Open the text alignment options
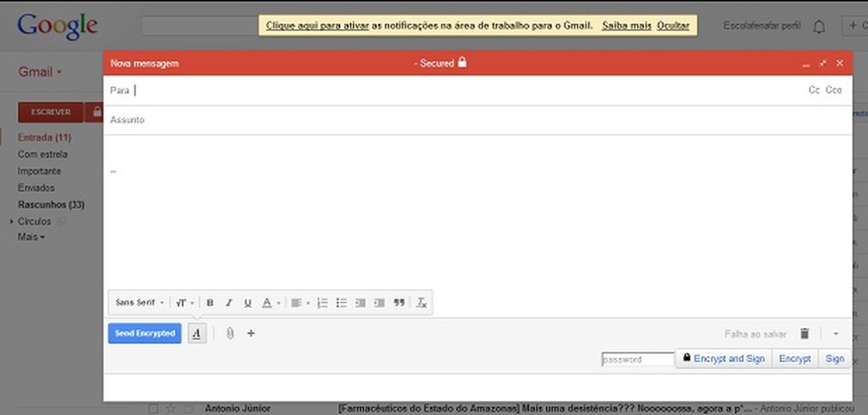This screenshot has width=868, height=415. [x=300, y=303]
